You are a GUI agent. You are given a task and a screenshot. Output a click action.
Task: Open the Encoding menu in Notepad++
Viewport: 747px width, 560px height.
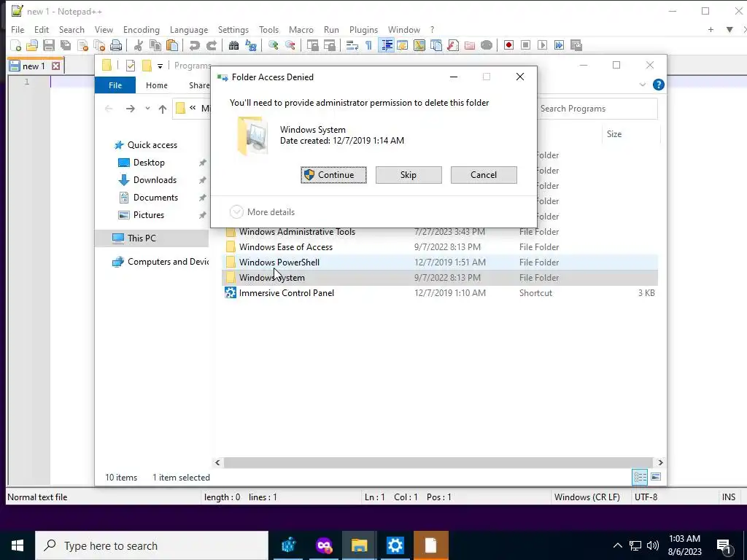[x=141, y=29]
